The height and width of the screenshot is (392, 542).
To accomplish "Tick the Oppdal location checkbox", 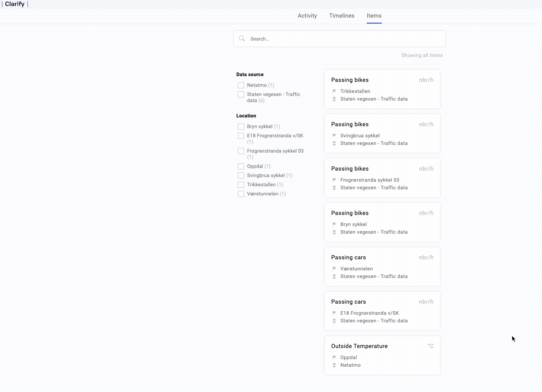I will click(x=241, y=166).
